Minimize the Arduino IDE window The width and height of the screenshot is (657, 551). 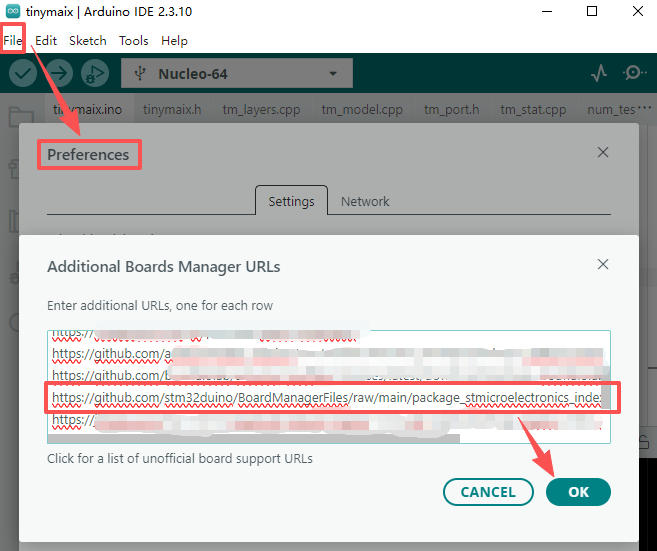tap(547, 11)
